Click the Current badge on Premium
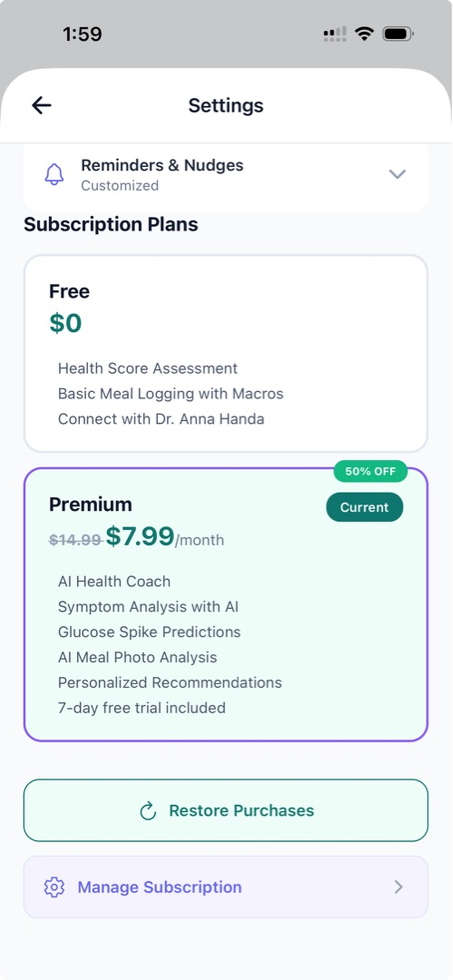This screenshot has height=980, width=453. [x=364, y=507]
